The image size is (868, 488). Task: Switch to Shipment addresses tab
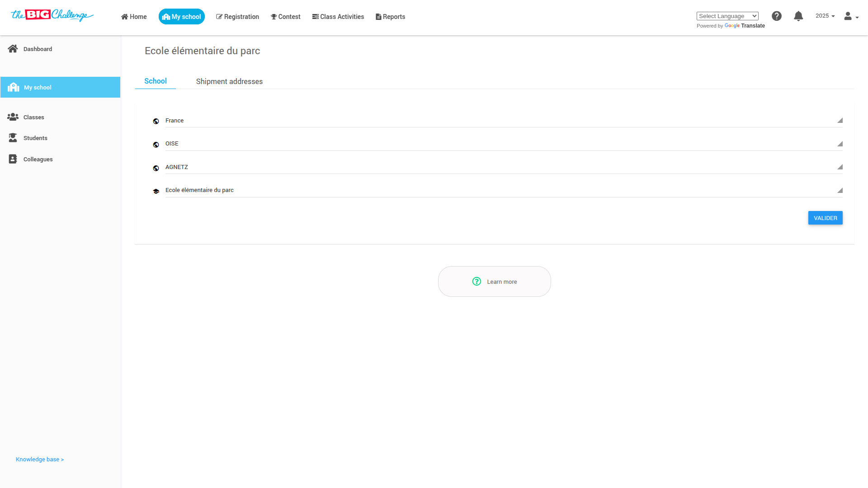point(229,81)
